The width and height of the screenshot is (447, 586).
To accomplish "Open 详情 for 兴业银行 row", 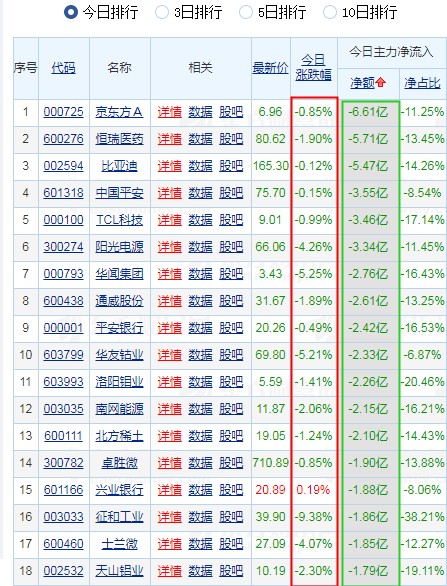I will coord(170,490).
